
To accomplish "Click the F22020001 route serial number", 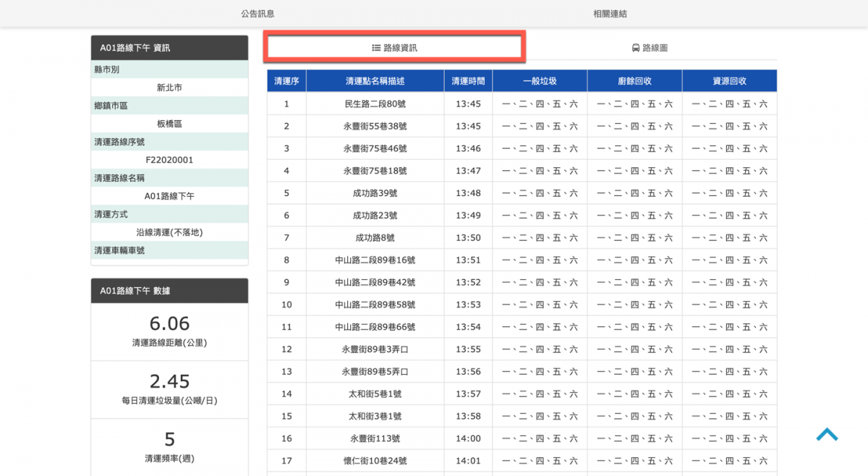I will click(169, 160).
